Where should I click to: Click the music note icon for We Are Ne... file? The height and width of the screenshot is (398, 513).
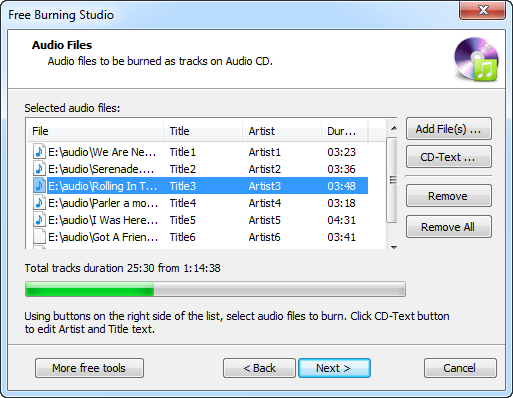[39, 152]
